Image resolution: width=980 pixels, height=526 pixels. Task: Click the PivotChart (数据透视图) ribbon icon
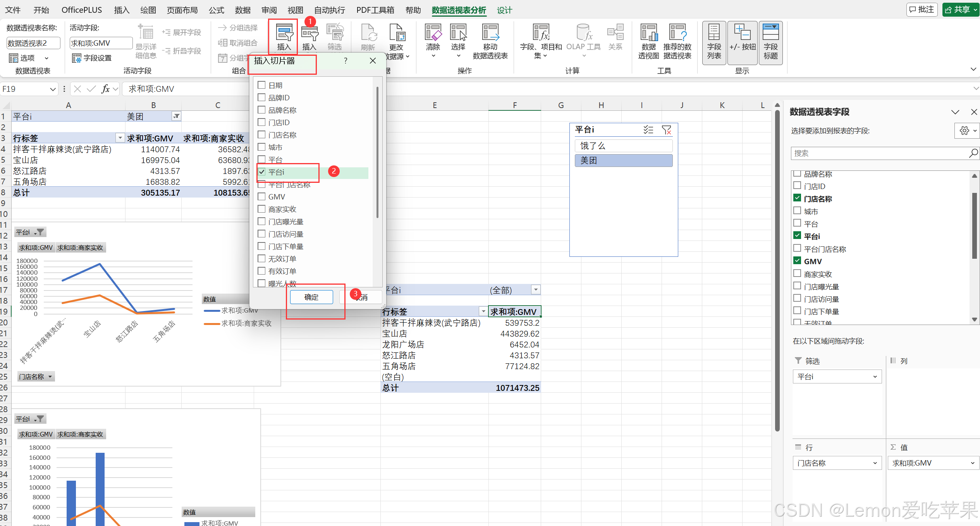pyautogui.click(x=649, y=41)
